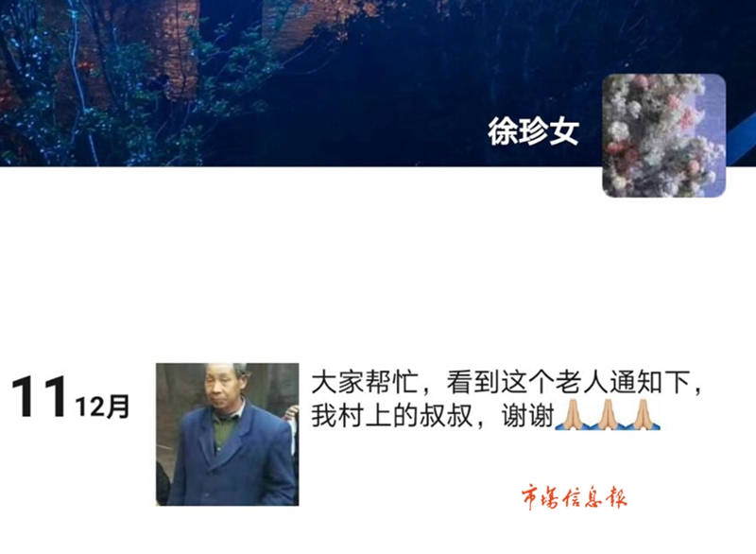Click the red 市场信息报 watermark

[574, 497]
